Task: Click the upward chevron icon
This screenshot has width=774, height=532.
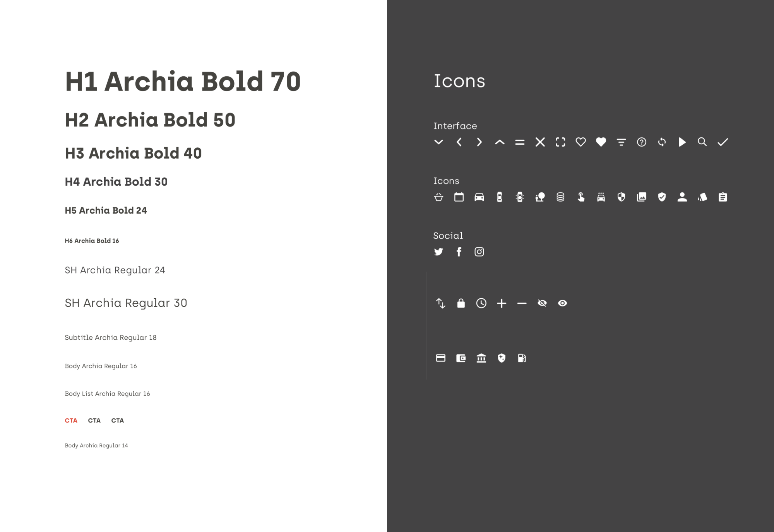Action: 500,142
